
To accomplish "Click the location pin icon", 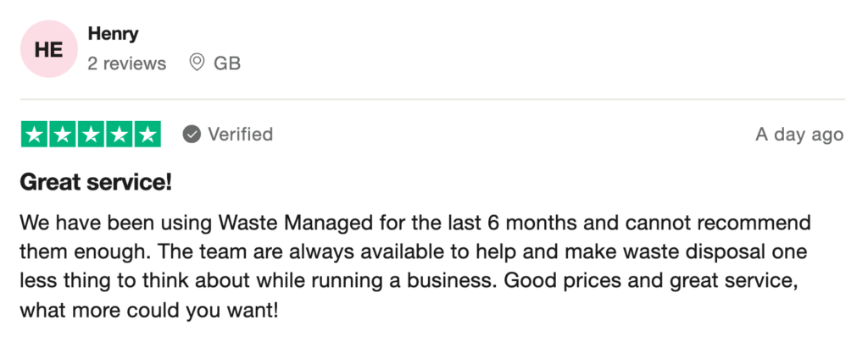I will click(196, 63).
